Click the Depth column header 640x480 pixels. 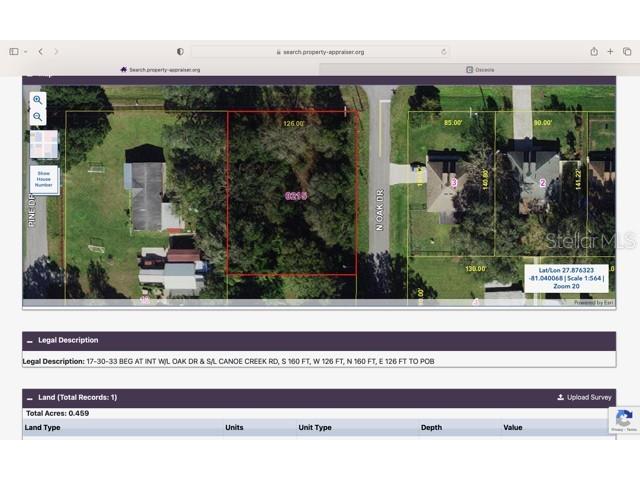(431, 427)
